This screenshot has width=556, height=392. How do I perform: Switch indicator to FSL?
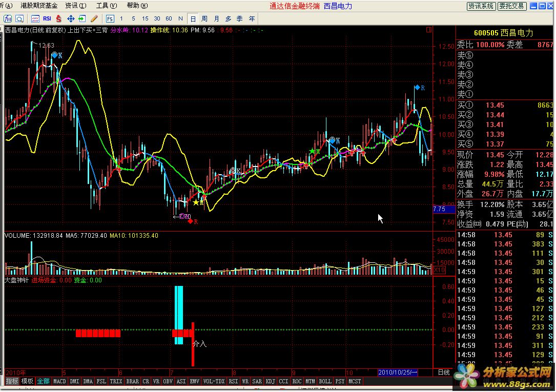click(x=101, y=381)
